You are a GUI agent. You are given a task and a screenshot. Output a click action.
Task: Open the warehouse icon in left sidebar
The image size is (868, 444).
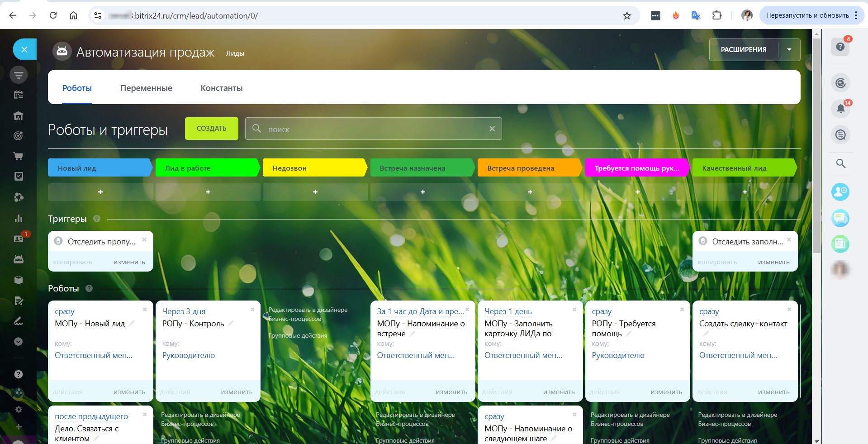pos(19,115)
